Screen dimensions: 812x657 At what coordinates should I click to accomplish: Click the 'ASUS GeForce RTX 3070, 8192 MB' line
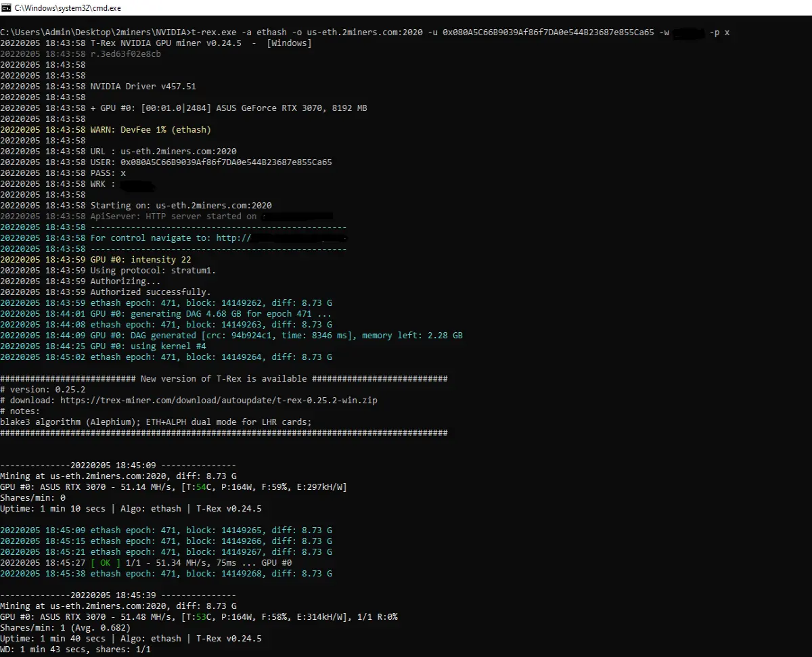(x=183, y=108)
